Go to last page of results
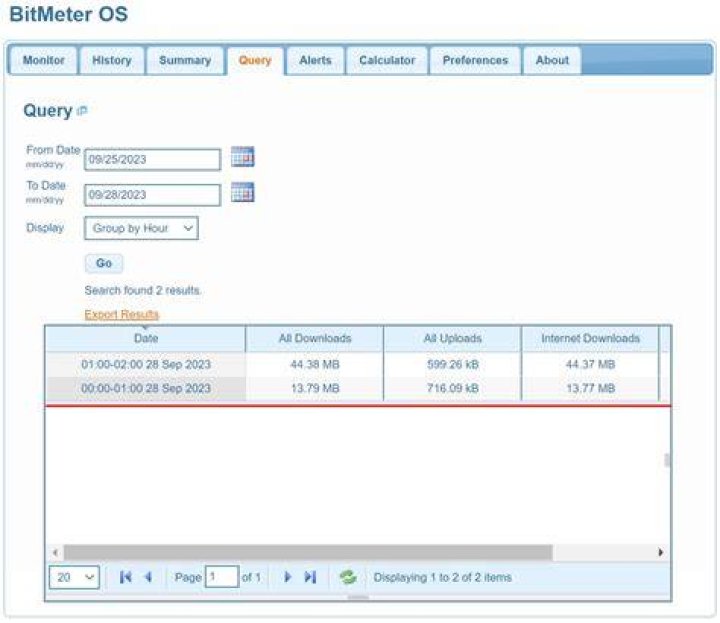The width and height of the screenshot is (720, 623). coord(310,577)
